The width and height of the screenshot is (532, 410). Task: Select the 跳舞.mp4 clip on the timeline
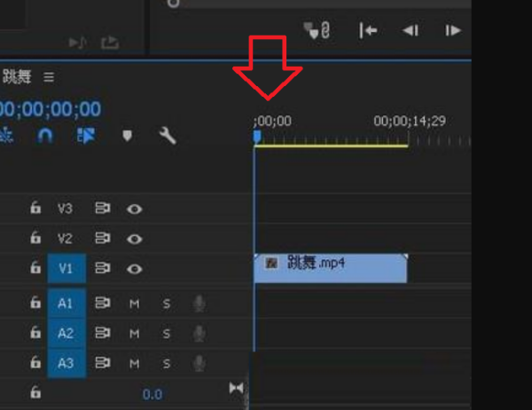330,265
